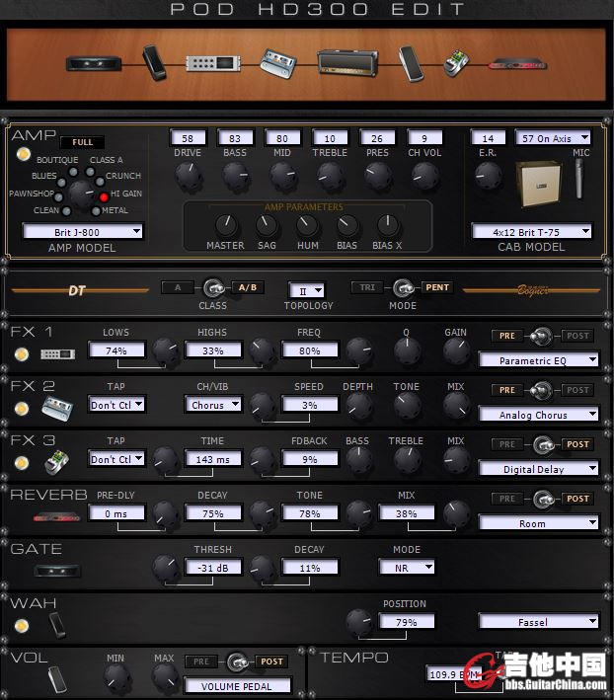614x700 pixels.
Task: Toggle the AMP power light
Action: (x=24, y=154)
